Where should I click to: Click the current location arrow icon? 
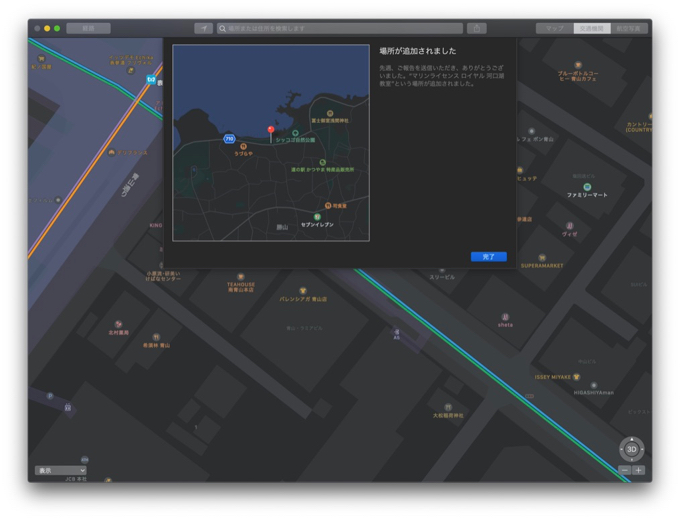tap(203, 28)
